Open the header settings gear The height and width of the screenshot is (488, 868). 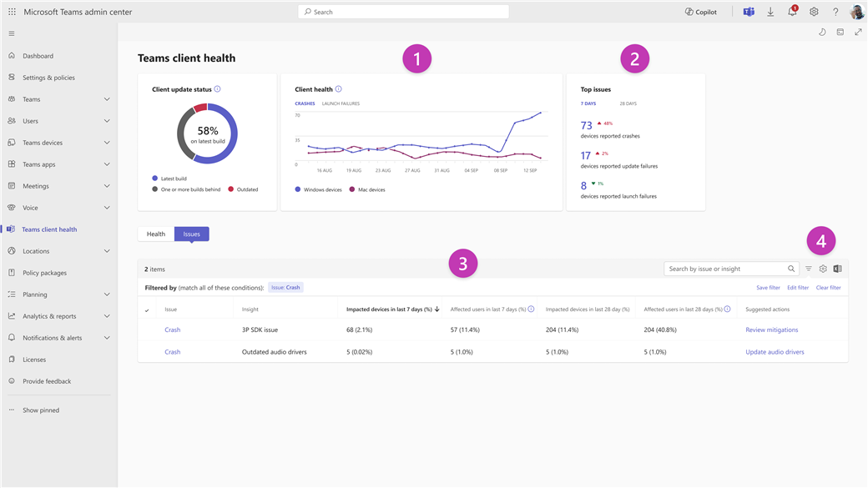point(814,12)
